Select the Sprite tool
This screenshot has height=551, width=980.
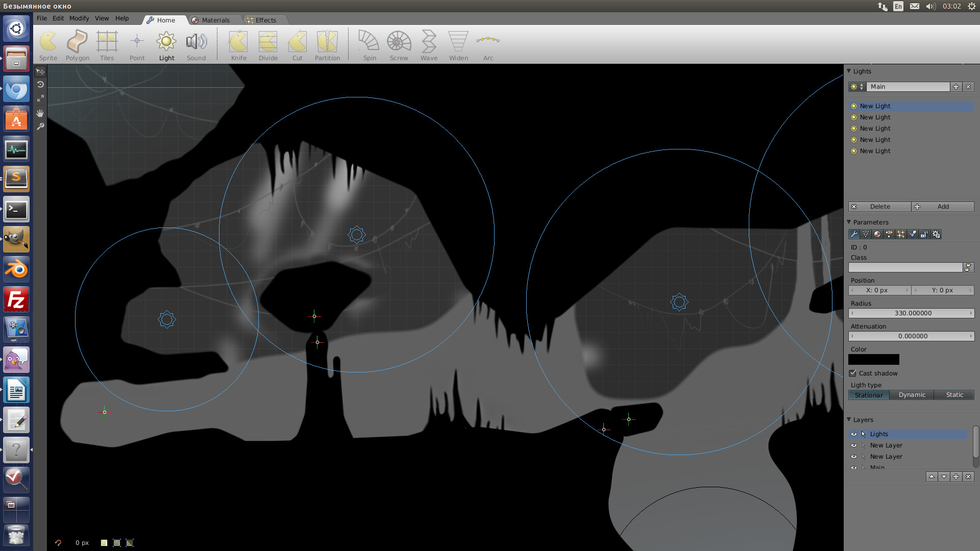pyautogui.click(x=48, y=45)
